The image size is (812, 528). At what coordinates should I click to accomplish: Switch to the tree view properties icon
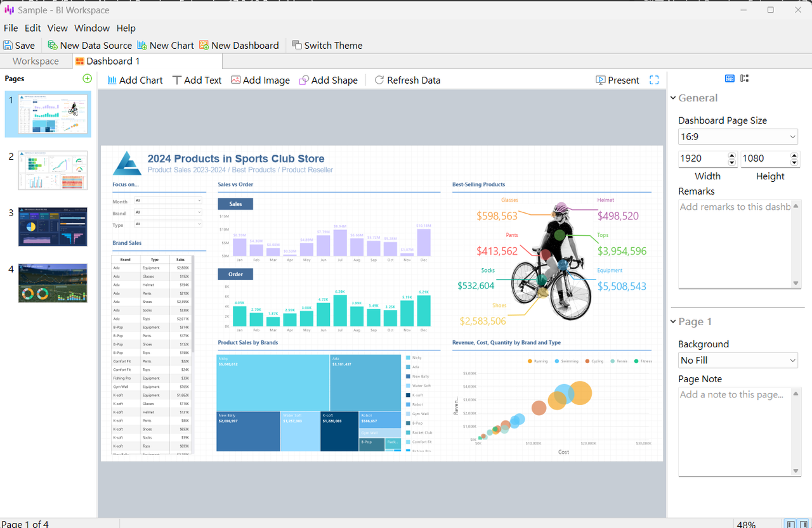(x=745, y=78)
